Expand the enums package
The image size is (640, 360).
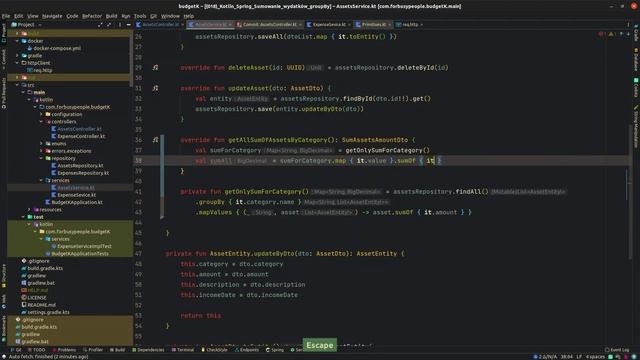click(41, 144)
